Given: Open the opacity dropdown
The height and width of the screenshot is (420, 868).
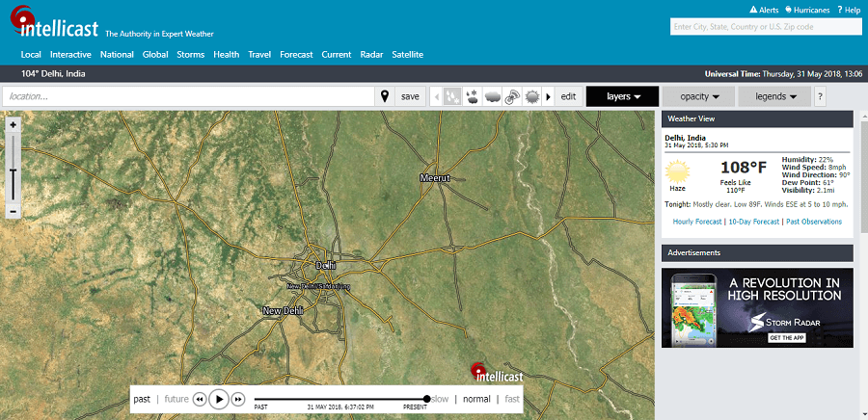Looking at the screenshot, I should point(698,96).
